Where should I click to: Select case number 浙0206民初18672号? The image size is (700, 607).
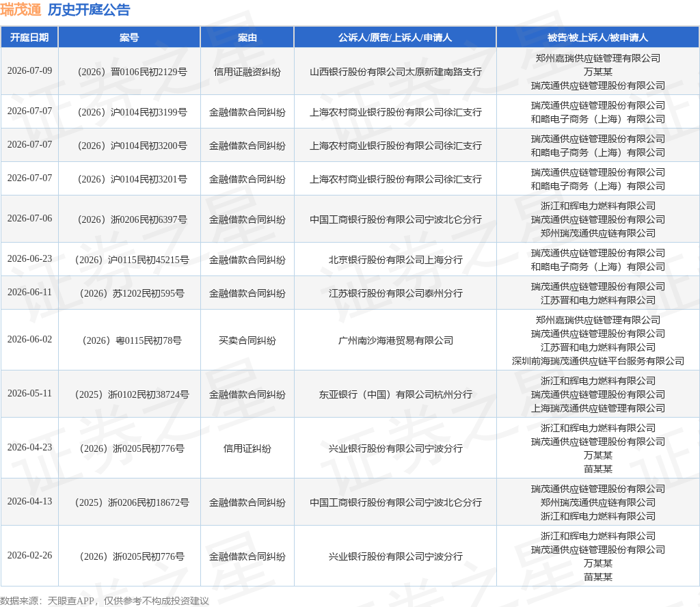[x=132, y=502]
